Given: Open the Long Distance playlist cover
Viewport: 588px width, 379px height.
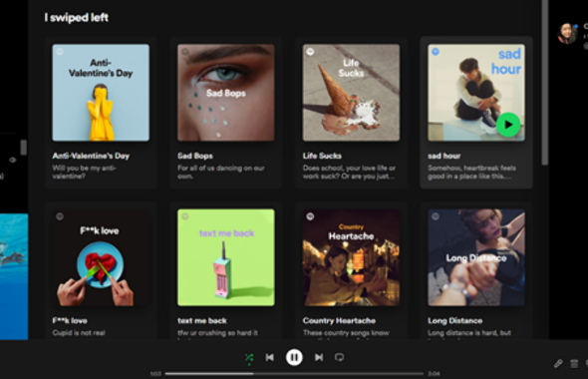Looking at the screenshot, I should 476,257.
